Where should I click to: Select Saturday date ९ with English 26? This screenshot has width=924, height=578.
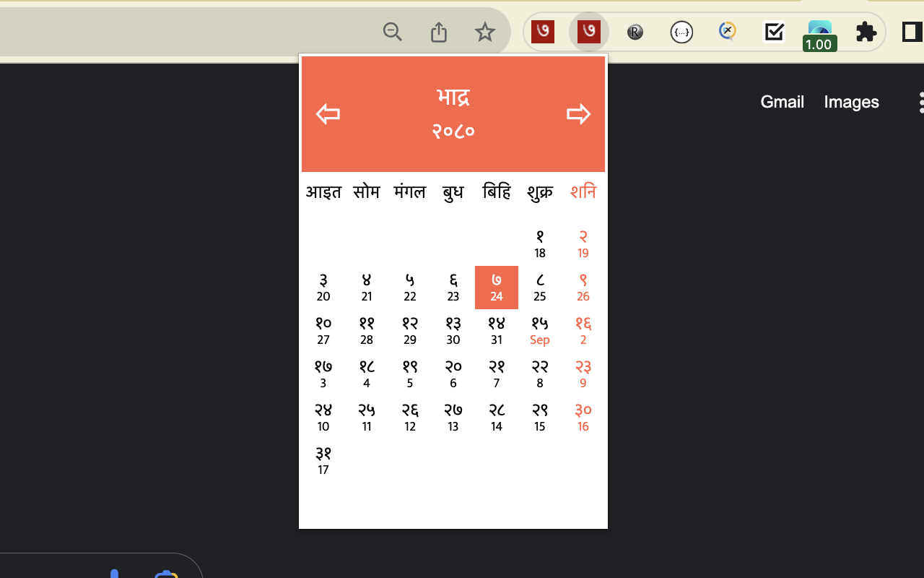[583, 288]
